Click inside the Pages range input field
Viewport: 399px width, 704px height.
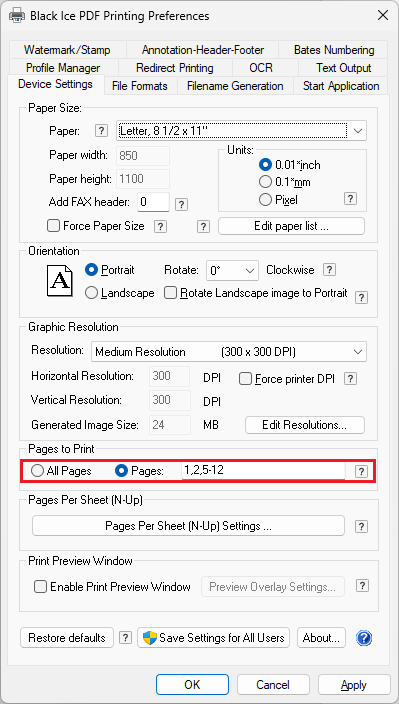263,471
